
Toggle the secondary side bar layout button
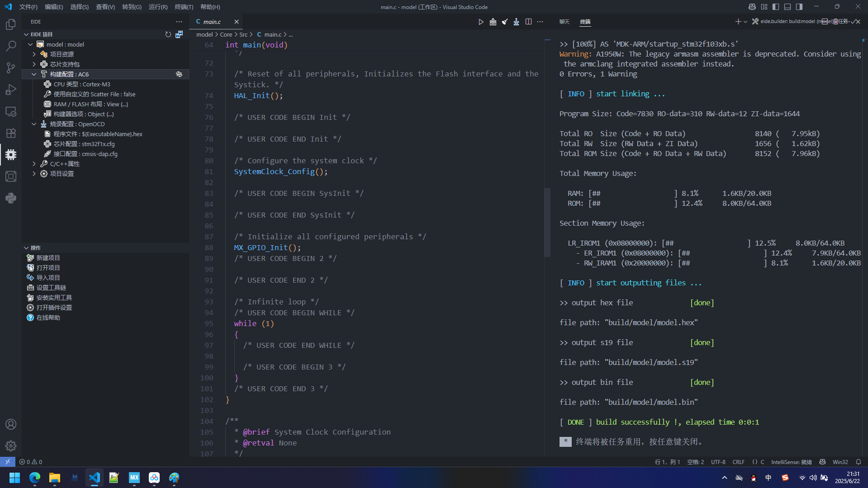coord(799,7)
